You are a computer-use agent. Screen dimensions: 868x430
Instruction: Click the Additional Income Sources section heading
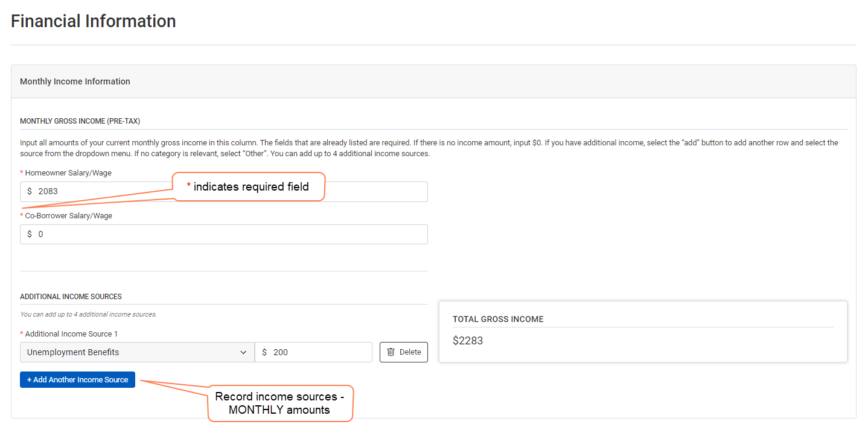click(71, 297)
